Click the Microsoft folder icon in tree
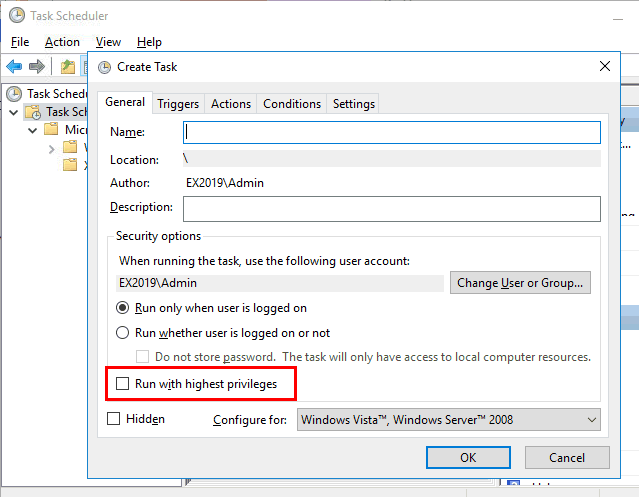 click(52, 130)
